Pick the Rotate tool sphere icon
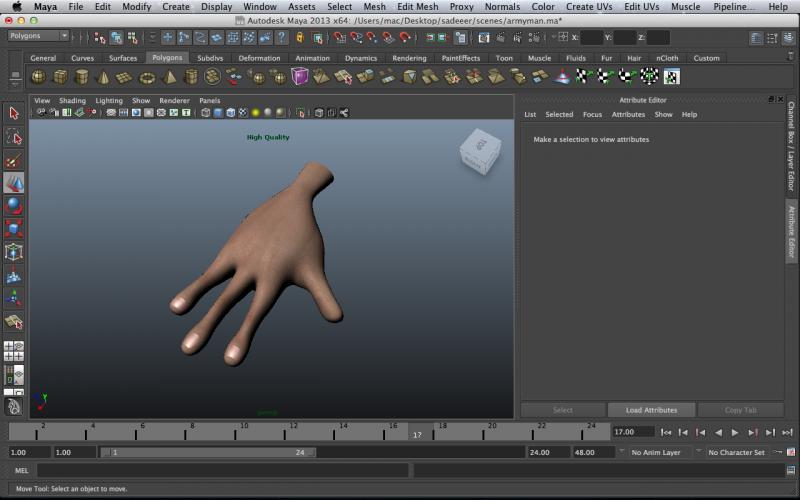This screenshot has width=800, height=500. tap(14, 206)
